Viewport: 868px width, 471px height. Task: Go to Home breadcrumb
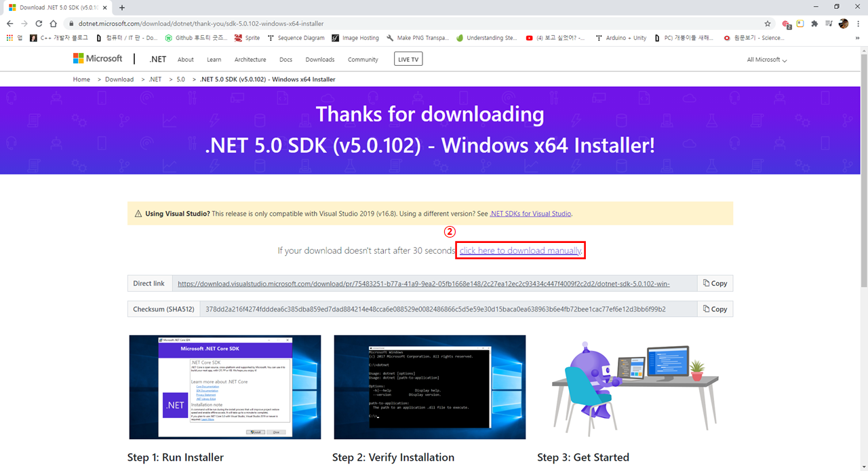81,79
